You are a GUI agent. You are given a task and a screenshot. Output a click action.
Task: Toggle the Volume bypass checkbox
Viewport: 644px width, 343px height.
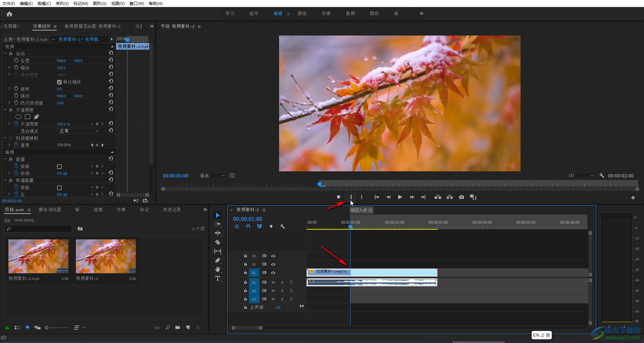click(59, 166)
